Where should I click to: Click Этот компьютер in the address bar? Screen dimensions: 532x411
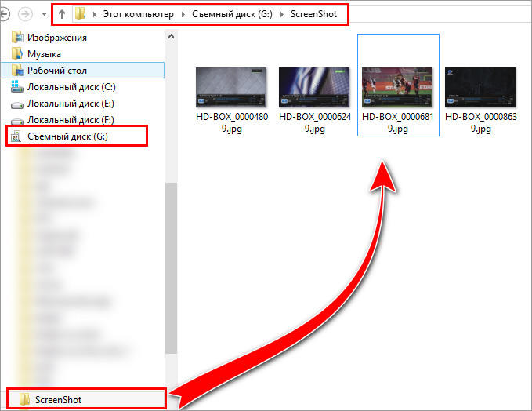(138, 14)
